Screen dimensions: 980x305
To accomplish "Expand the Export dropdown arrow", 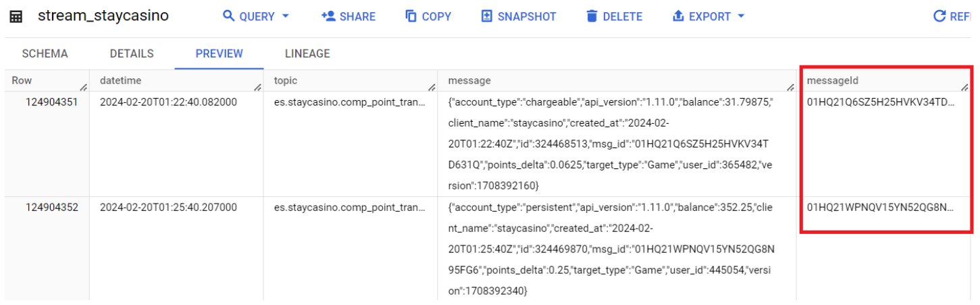I will click(x=741, y=16).
